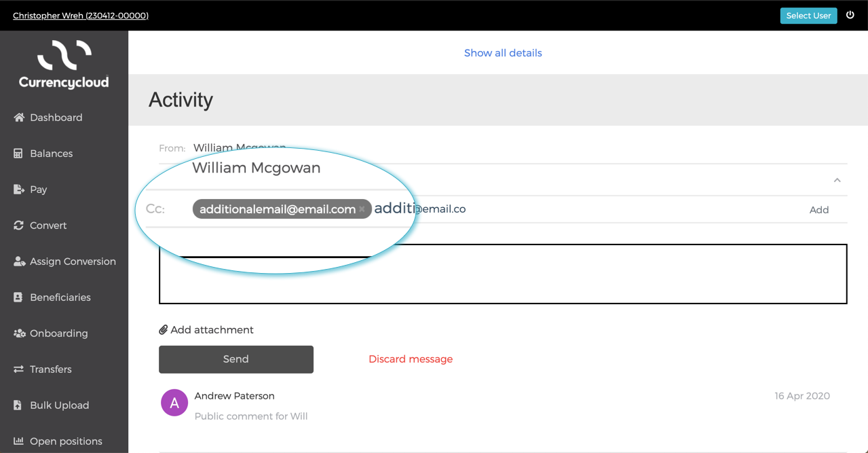
Task: Click into the message body text box
Action: click(503, 274)
